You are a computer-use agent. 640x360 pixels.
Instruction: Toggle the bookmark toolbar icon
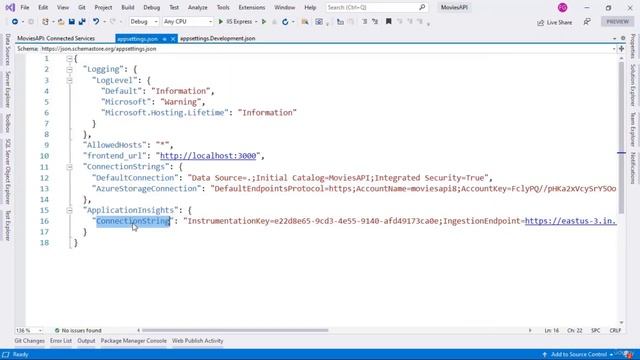(x=389, y=21)
